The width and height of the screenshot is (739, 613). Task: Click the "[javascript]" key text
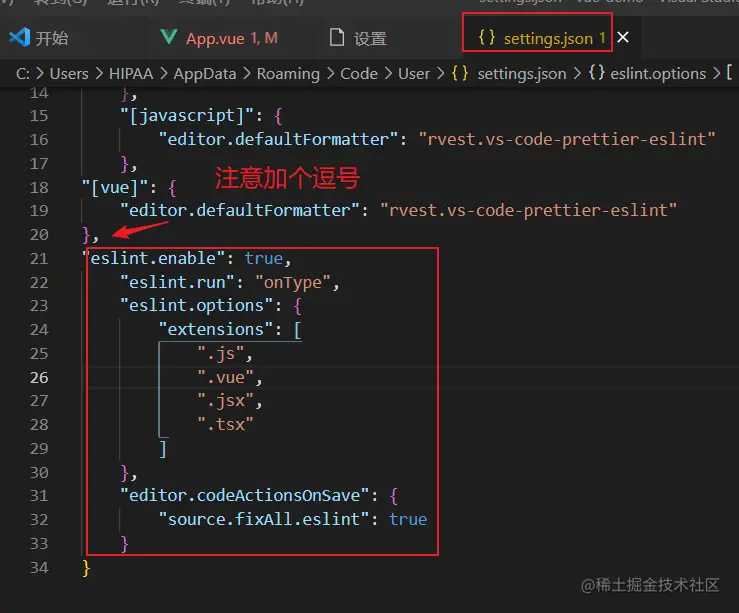click(x=187, y=116)
